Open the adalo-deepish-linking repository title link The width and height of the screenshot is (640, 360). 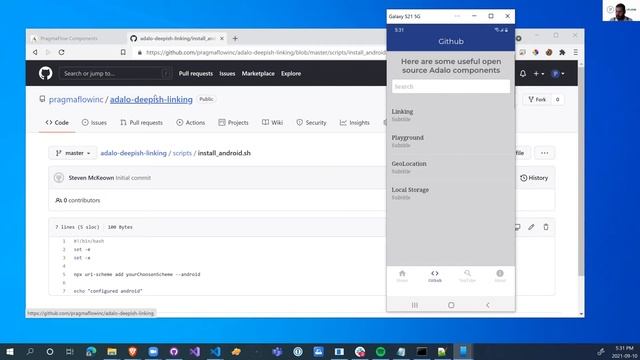coord(151,100)
